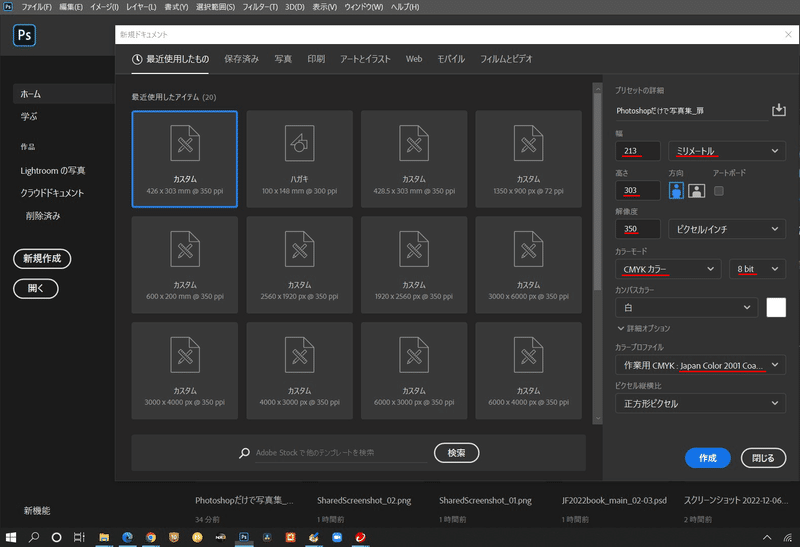Select portrait orientation icon
This screenshot has height=547, width=800.
tap(676, 191)
